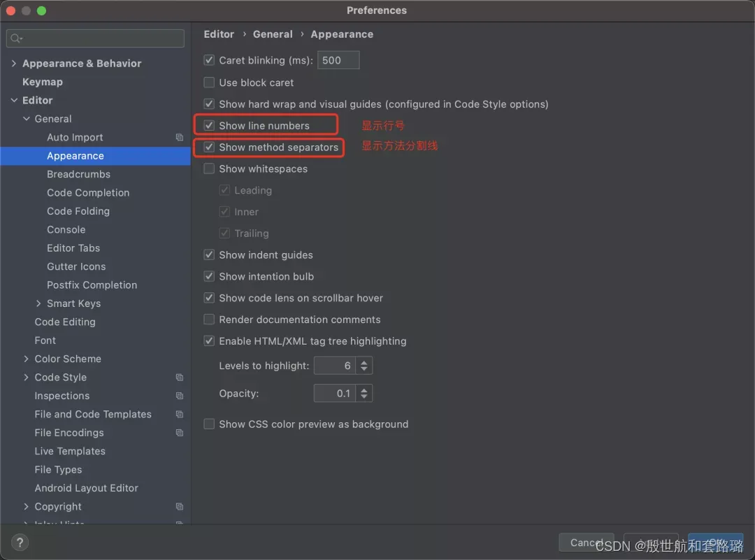Image resolution: width=755 pixels, height=560 pixels.
Task: Expand Copyright node
Action: click(x=27, y=507)
